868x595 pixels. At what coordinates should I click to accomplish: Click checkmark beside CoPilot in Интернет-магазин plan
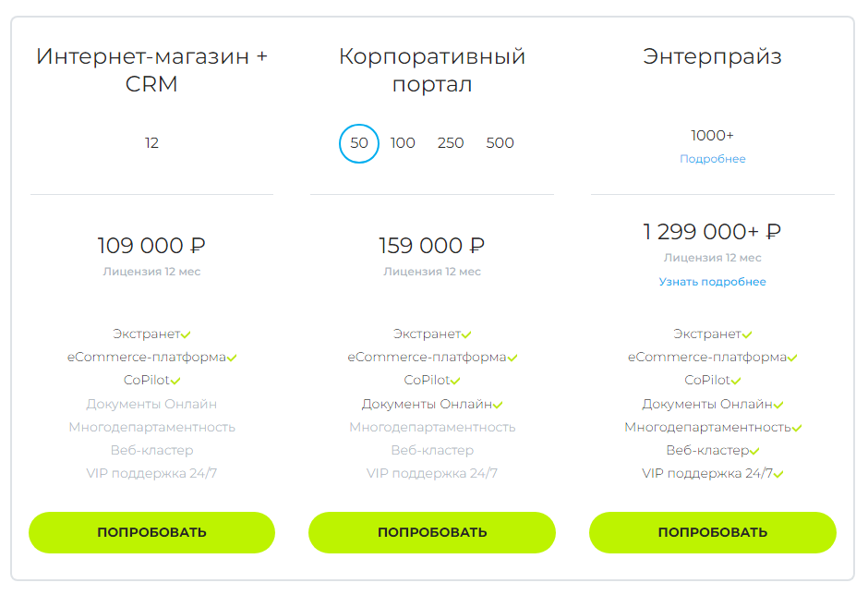pyautogui.click(x=175, y=381)
